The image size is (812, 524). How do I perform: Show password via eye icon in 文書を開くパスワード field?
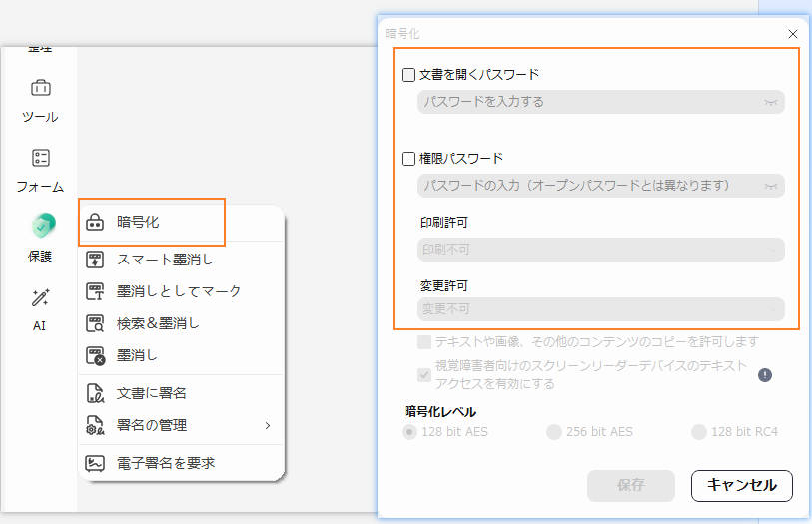click(770, 102)
